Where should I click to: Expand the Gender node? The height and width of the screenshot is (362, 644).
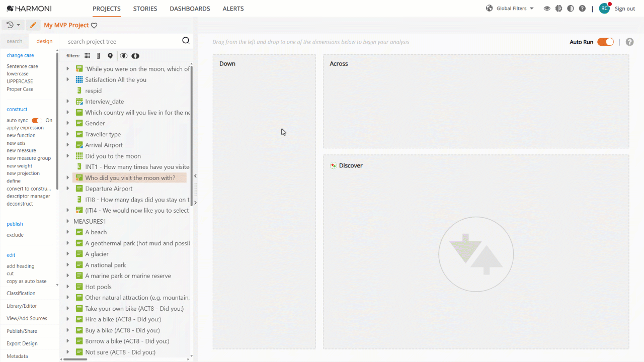tap(68, 123)
